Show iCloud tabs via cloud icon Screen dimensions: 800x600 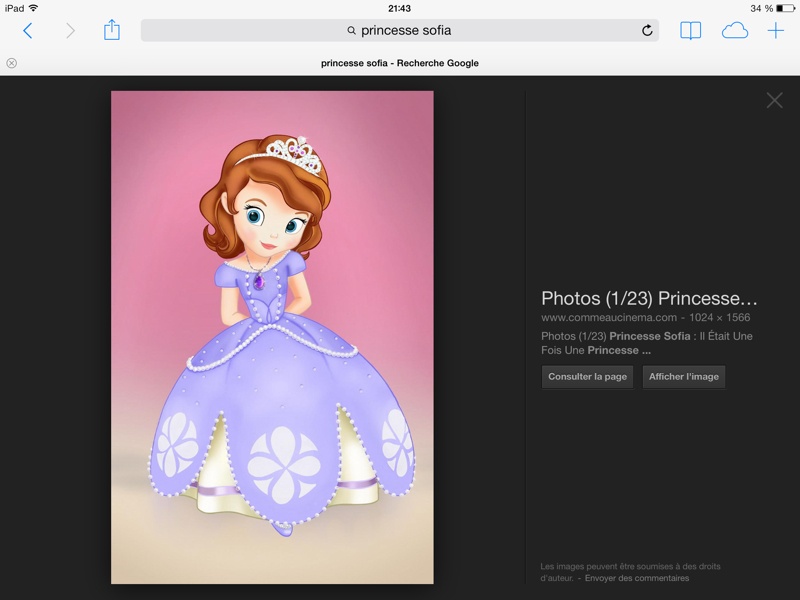735,31
